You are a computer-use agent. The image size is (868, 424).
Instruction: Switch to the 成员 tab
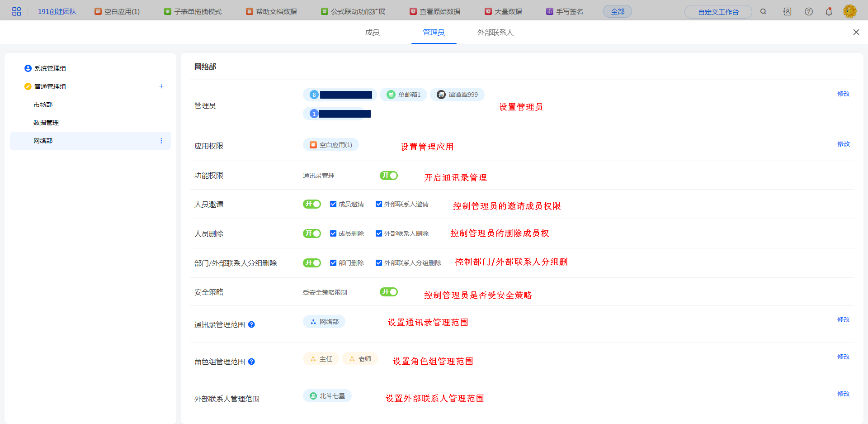pyautogui.click(x=372, y=33)
